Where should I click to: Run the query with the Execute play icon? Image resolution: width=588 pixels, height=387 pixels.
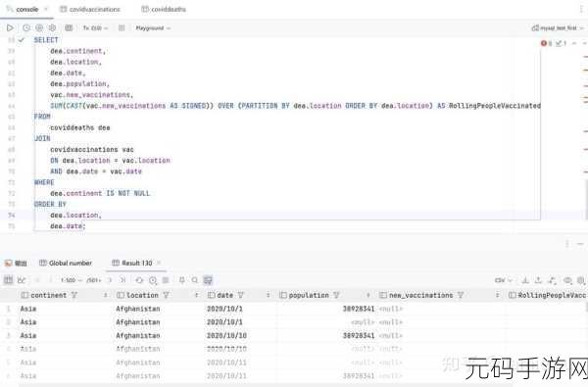[10, 27]
